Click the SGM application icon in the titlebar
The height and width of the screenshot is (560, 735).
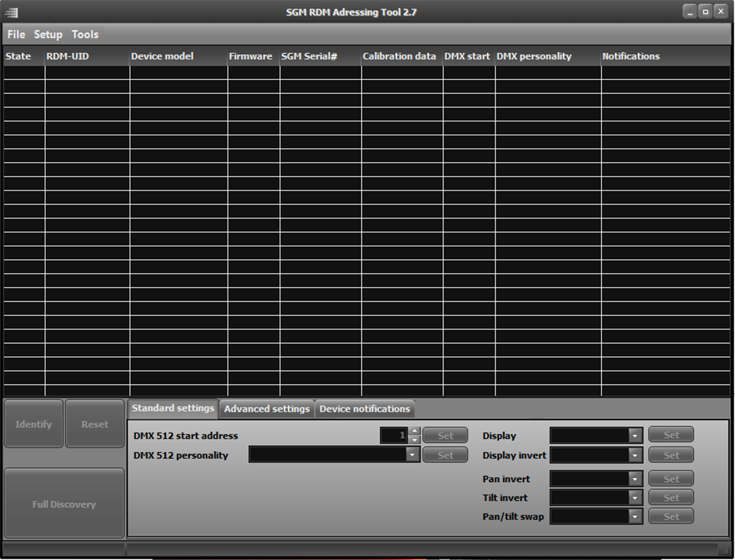click(10, 11)
